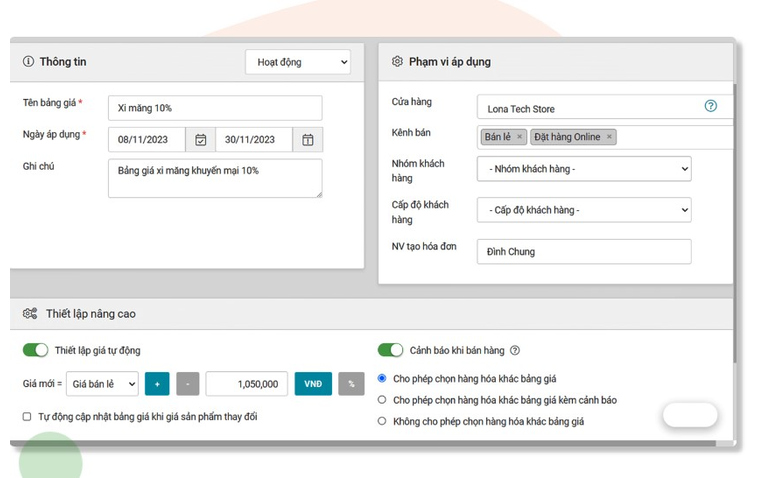Click the help icon beside Cửa hàng field

point(710,106)
